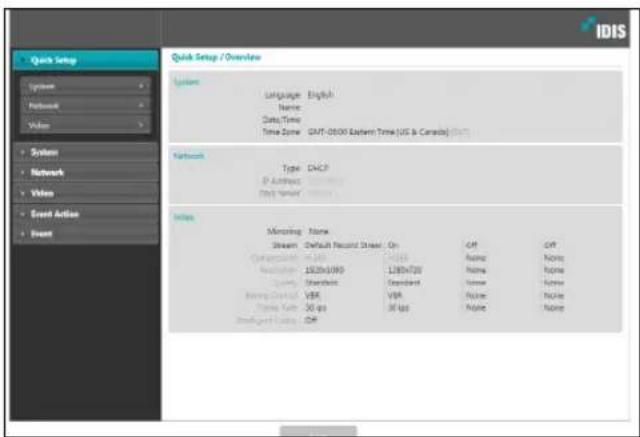The height and width of the screenshot is (437, 640).
Task: Click the second stream VBR value
Action: [x=395, y=295]
